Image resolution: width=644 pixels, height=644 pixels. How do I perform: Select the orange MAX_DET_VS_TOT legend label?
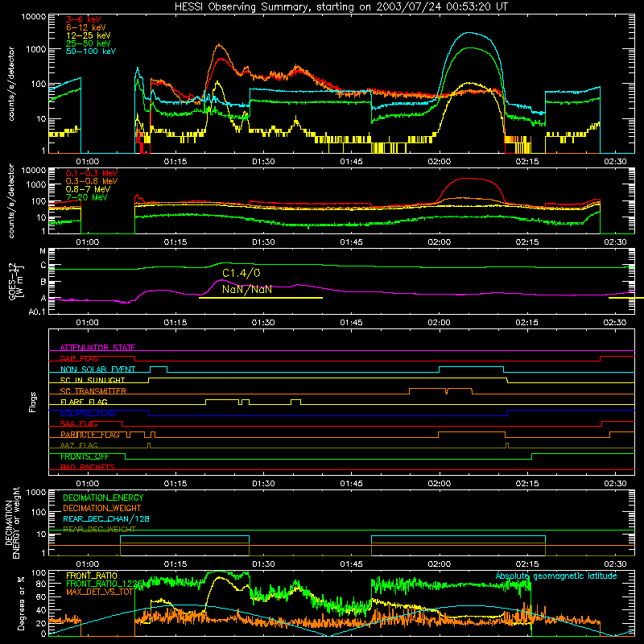coord(100,592)
